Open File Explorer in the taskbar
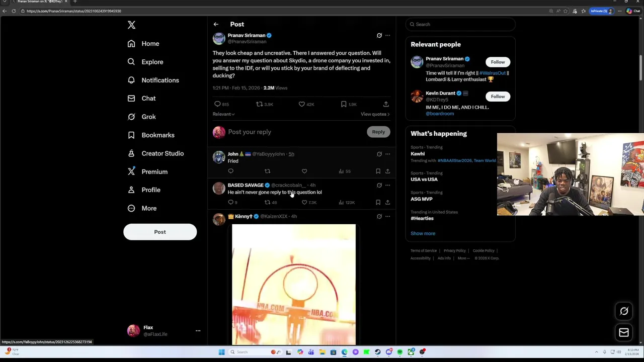 click(x=322, y=352)
